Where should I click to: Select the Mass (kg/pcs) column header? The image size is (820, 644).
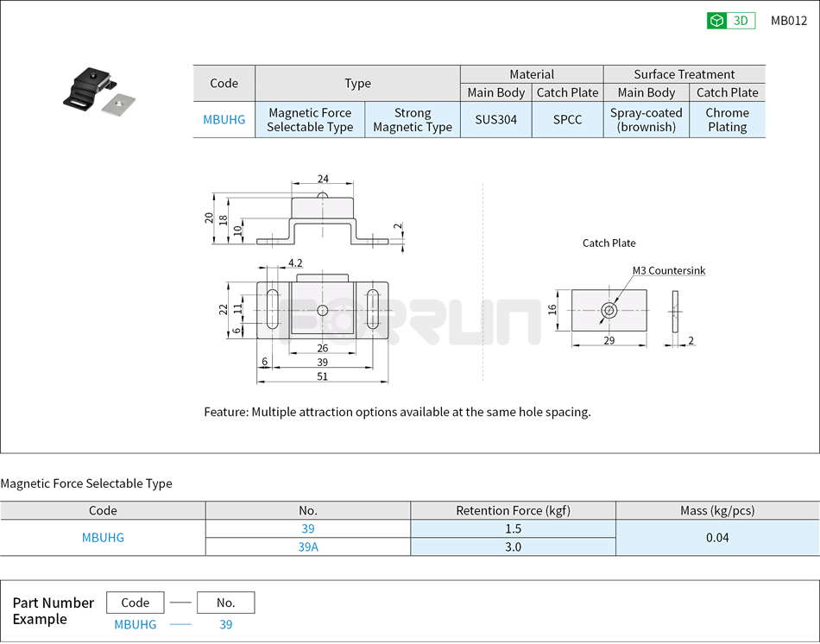(717, 510)
